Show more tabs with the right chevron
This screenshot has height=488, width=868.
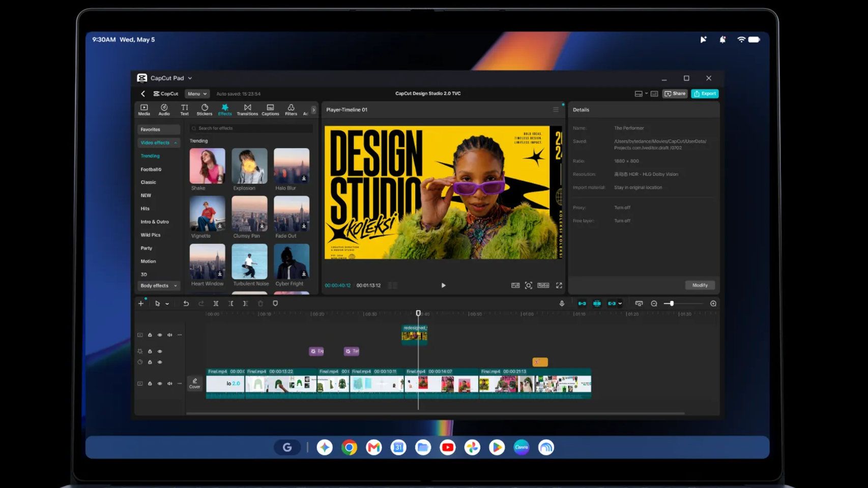click(x=313, y=110)
